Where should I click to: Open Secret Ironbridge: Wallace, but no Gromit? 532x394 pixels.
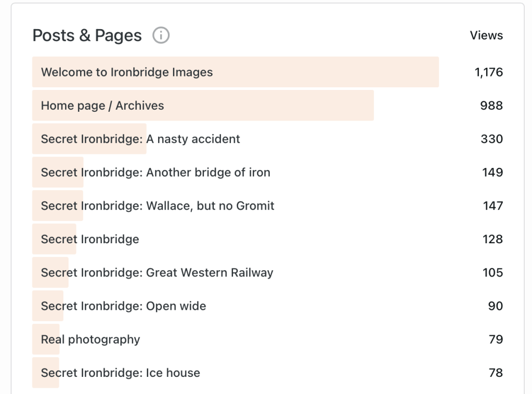158,206
